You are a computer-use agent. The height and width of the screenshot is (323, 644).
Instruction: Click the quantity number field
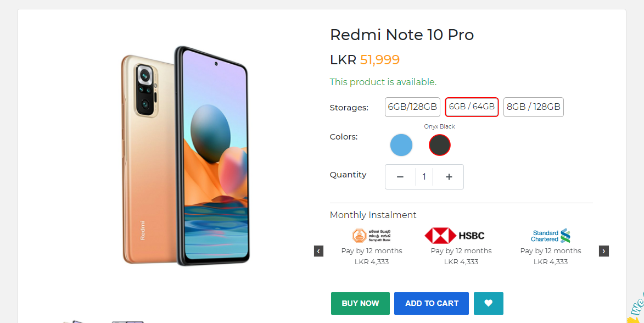click(x=424, y=177)
